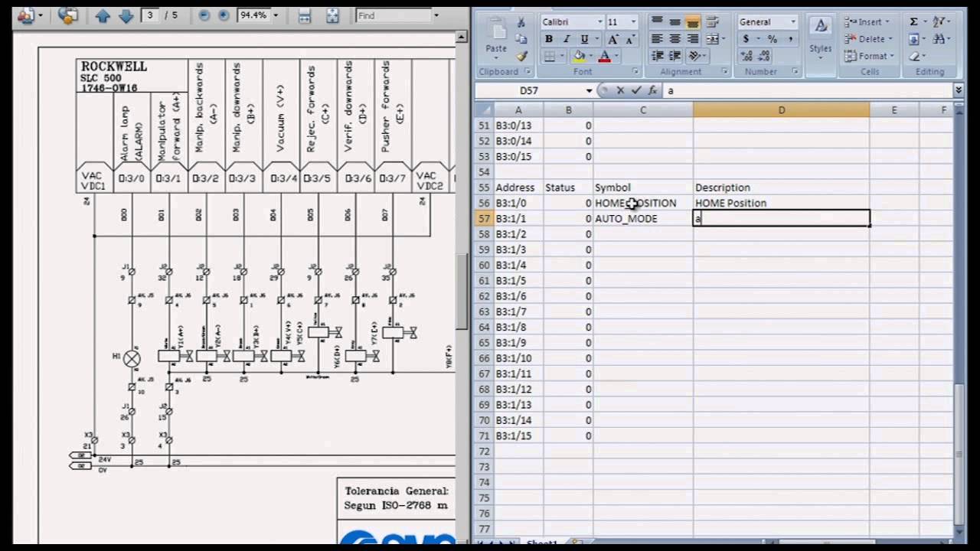Viewport: 980px width, 551px height.
Task: Open the Clear eraser menu
Action: coord(916,56)
